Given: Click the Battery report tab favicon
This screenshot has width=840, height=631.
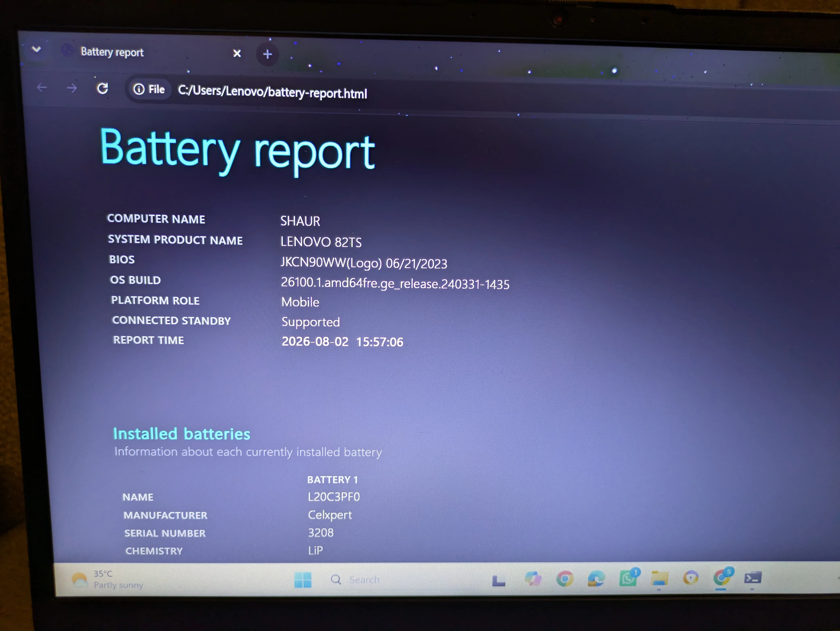Looking at the screenshot, I should [x=67, y=50].
